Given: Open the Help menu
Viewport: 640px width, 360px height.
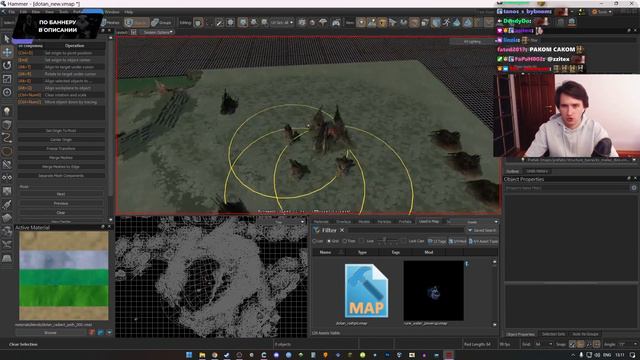Looking at the screenshot, I should pyautogui.click(x=129, y=12).
